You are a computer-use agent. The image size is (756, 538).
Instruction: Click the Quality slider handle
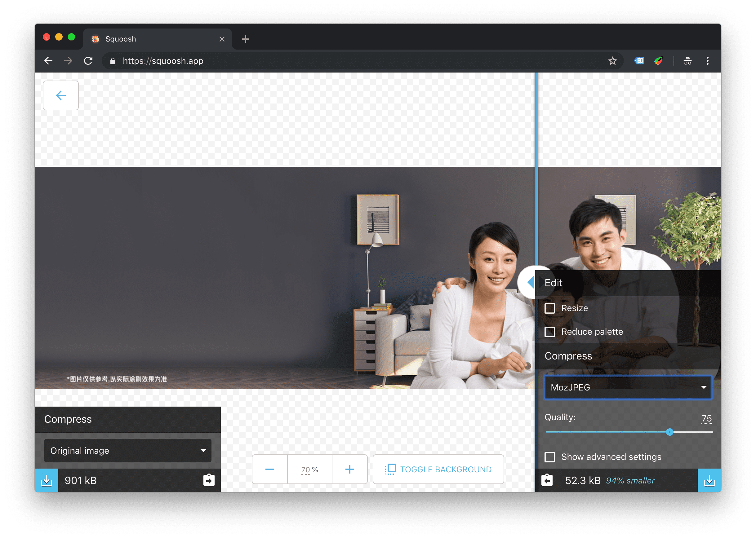pyautogui.click(x=669, y=432)
